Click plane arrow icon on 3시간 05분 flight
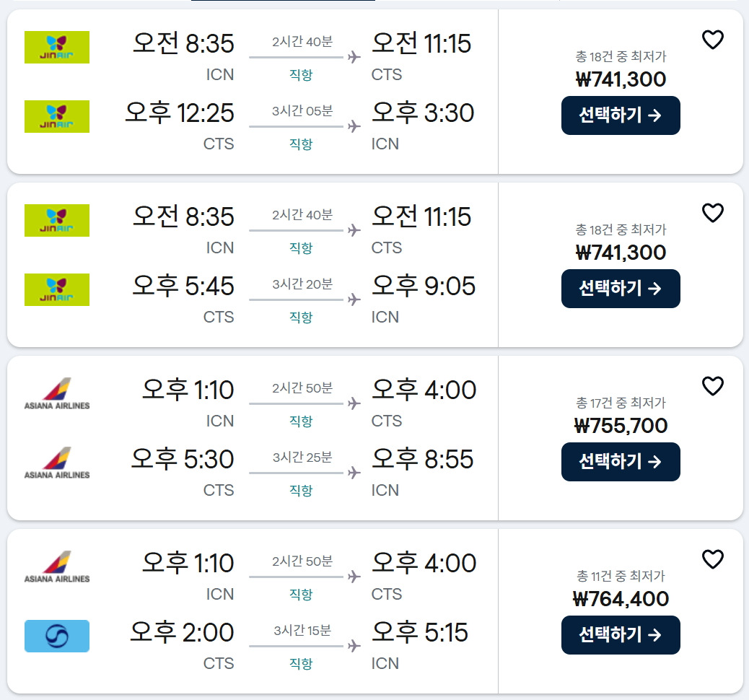Screen dimensions: 749x700 pos(354,126)
